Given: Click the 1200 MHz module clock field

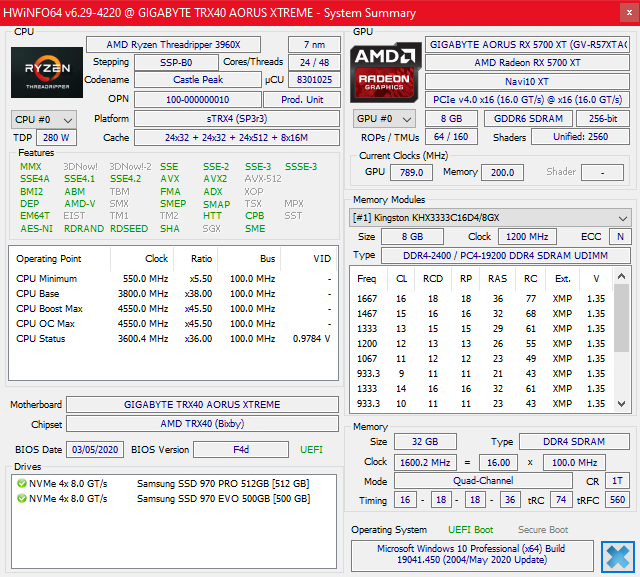Looking at the screenshot, I should pos(527,237).
